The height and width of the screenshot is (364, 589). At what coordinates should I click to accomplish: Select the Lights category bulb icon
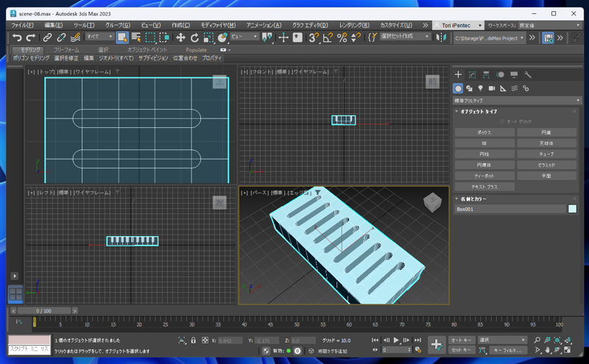(481, 88)
